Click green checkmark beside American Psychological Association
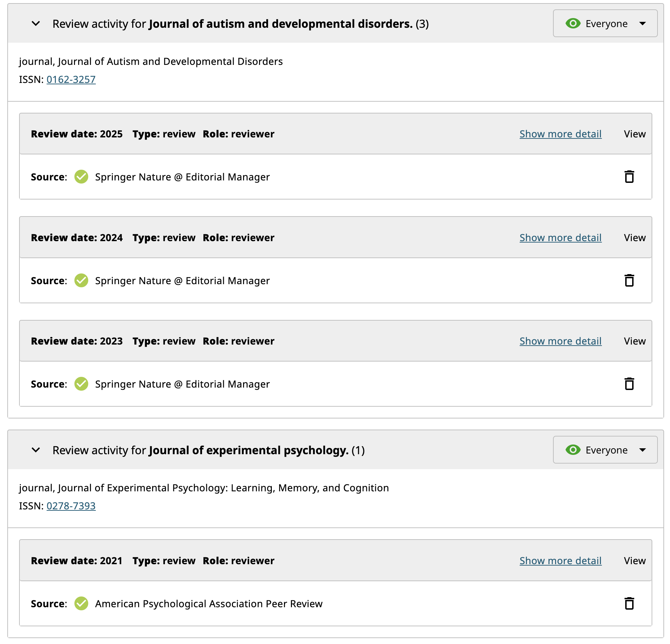The width and height of the screenshot is (670, 644). (x=81, y=604)
